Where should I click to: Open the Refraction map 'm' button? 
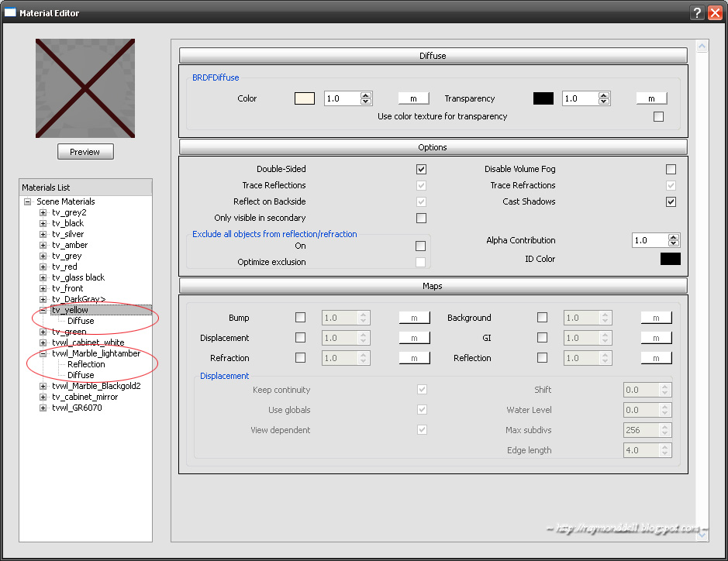(414, 358)
